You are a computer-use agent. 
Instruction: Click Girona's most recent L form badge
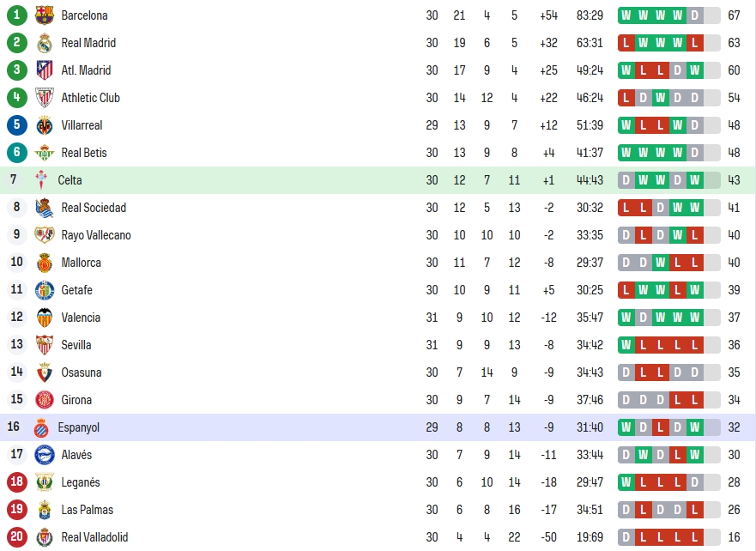[x=695, y=400]
